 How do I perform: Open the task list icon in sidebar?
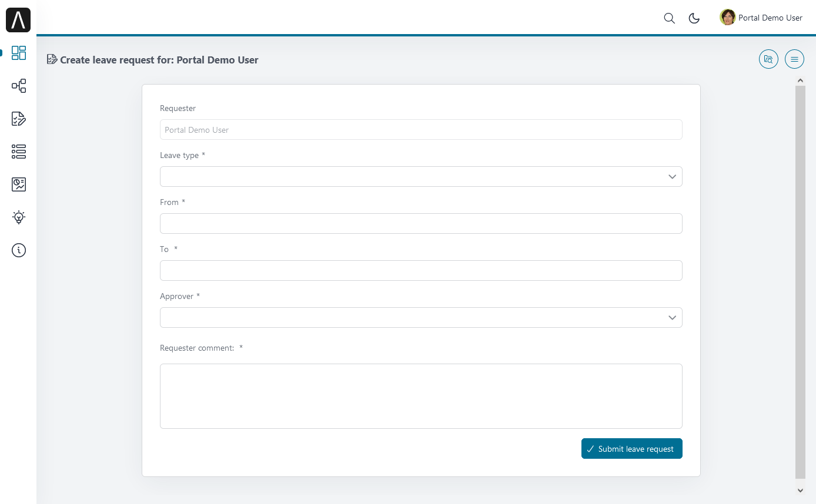[19, 119]
